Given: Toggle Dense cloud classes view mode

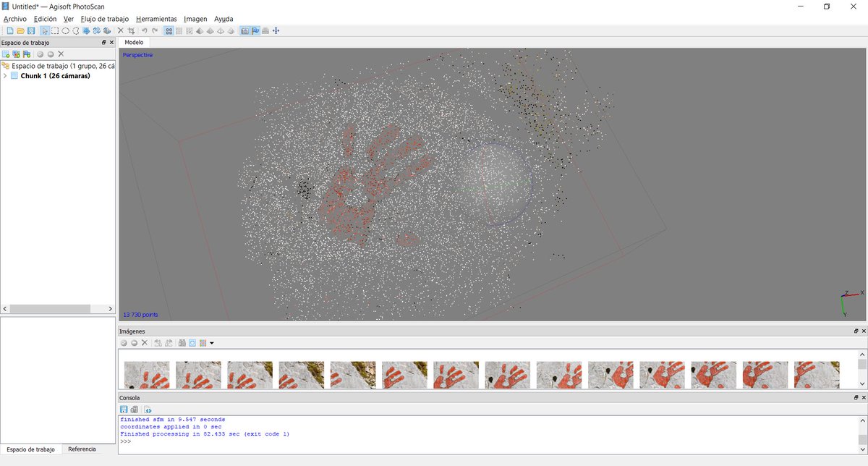Looking at the screenshot, I should pyautogui.click(x=190, y=31).
